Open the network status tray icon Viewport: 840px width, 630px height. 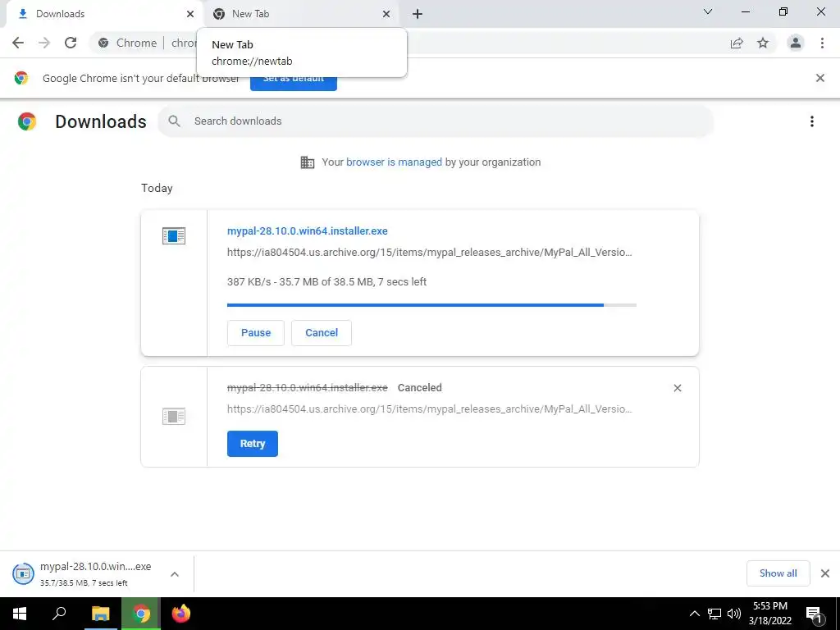714,614
